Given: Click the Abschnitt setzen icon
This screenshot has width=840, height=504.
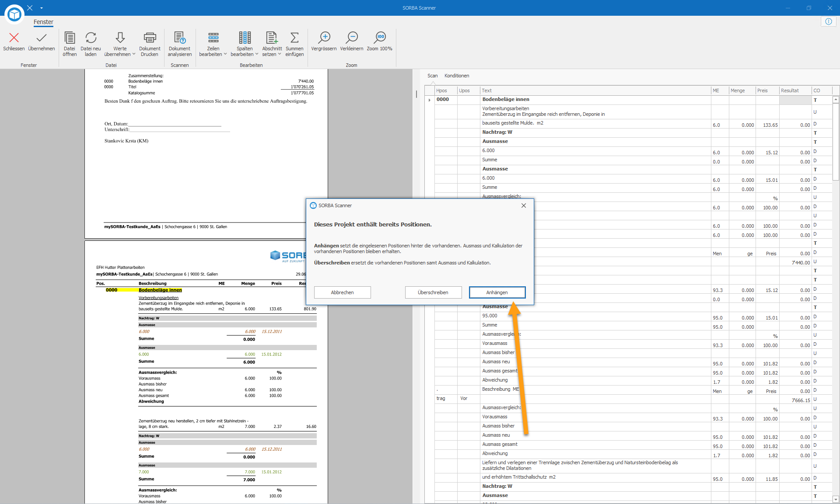Looking at the screenshot, I should [x=272, y=38].
